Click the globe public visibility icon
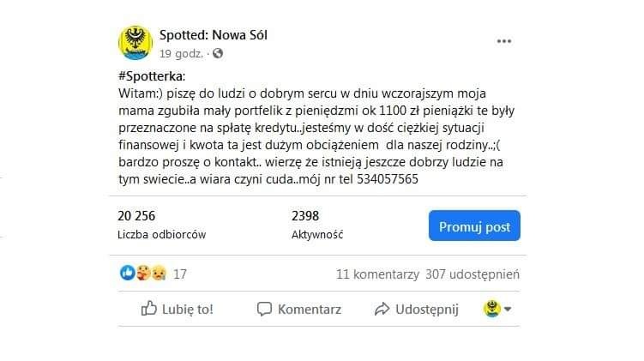The height and width of the screenshot is (361, 644). 218,53
